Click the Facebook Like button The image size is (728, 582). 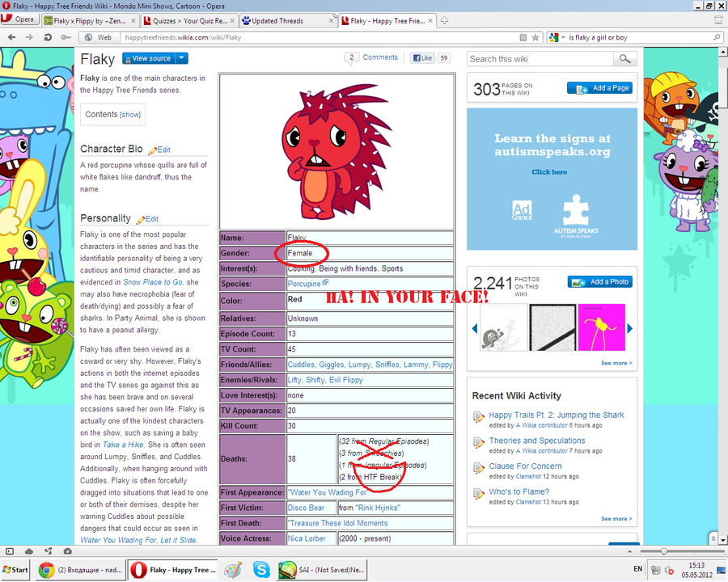[423, 58]
